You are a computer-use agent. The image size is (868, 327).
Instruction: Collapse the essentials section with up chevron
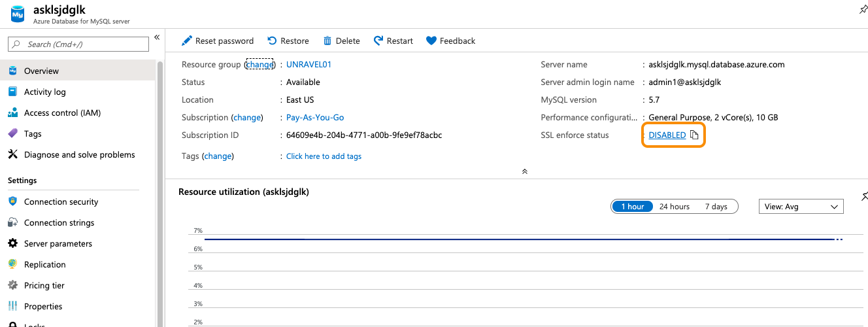point(524,171)
